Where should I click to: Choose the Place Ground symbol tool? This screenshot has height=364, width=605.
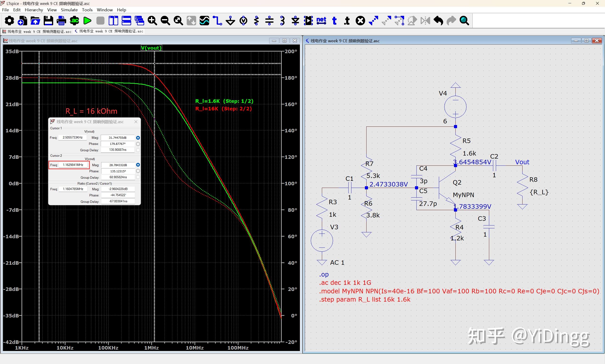[230, 21]
